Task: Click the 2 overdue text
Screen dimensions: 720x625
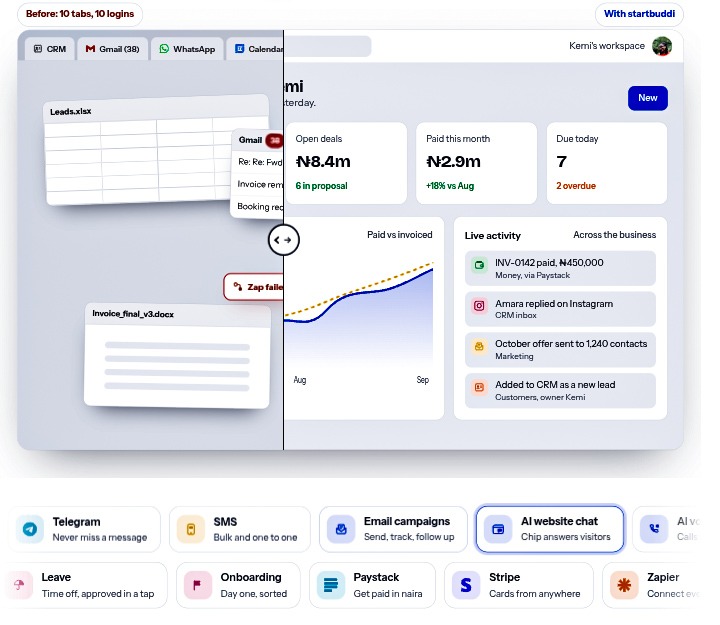Action: point(576,186)
